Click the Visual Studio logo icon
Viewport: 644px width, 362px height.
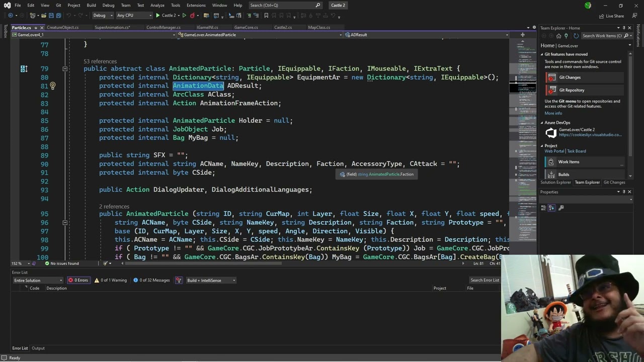[x=7, y=5]
